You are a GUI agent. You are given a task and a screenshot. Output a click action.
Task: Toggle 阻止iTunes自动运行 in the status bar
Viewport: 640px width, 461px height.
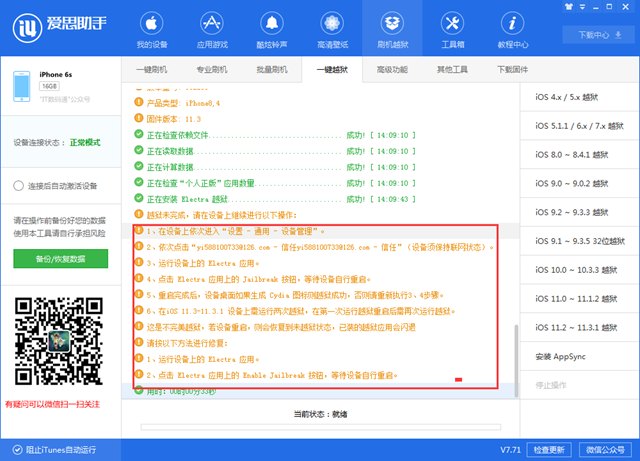pyautogui.click(x=55, y=450)
